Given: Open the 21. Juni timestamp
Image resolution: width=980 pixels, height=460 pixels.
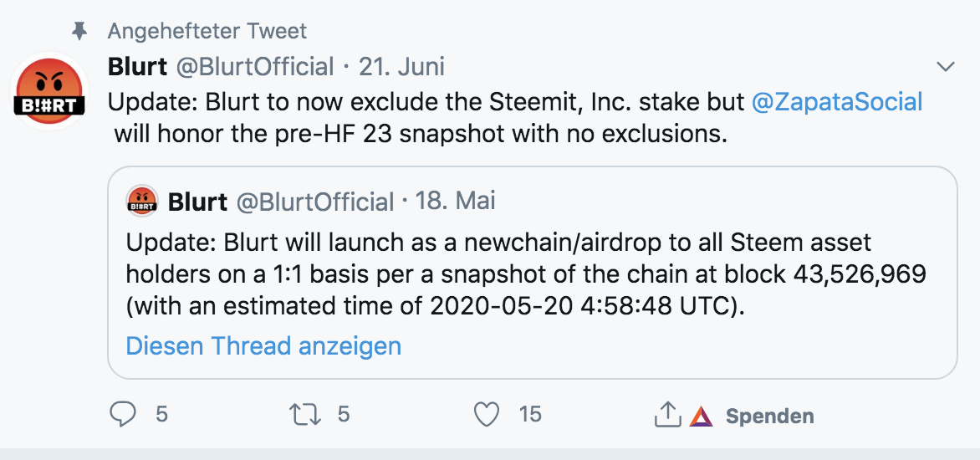Looking at the screenshot, I should point(402,66).
